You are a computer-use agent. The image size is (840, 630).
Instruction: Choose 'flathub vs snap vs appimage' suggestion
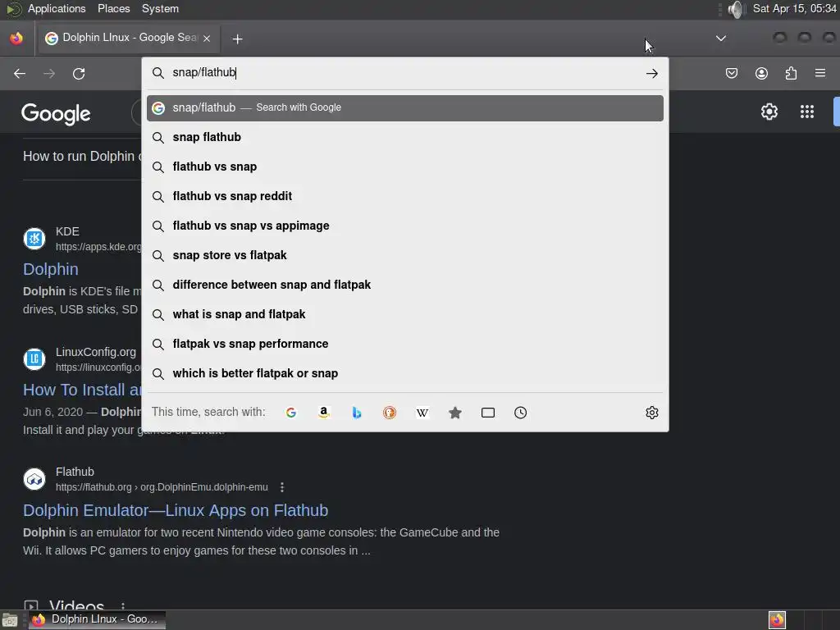click(405, 226)
